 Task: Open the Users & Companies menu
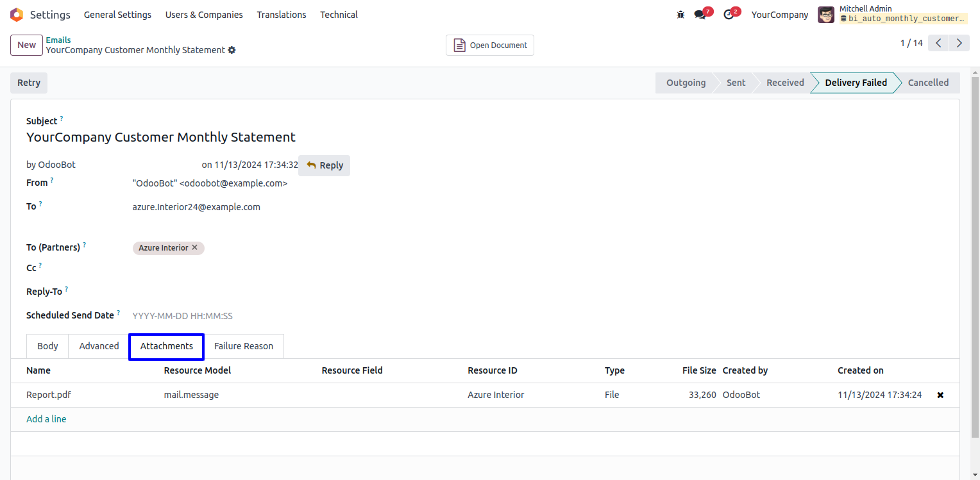(x=204, y=15)
